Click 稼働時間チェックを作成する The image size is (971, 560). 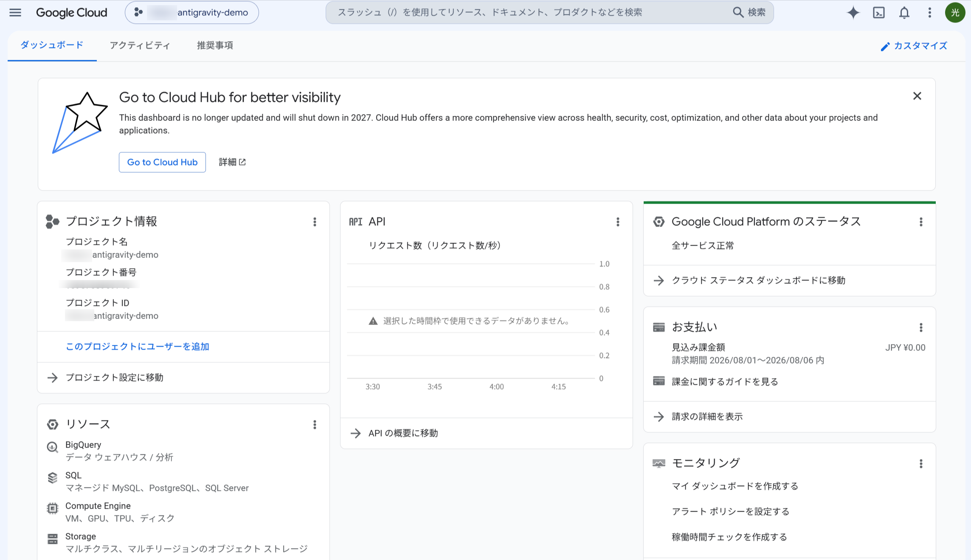pos(729,537)
